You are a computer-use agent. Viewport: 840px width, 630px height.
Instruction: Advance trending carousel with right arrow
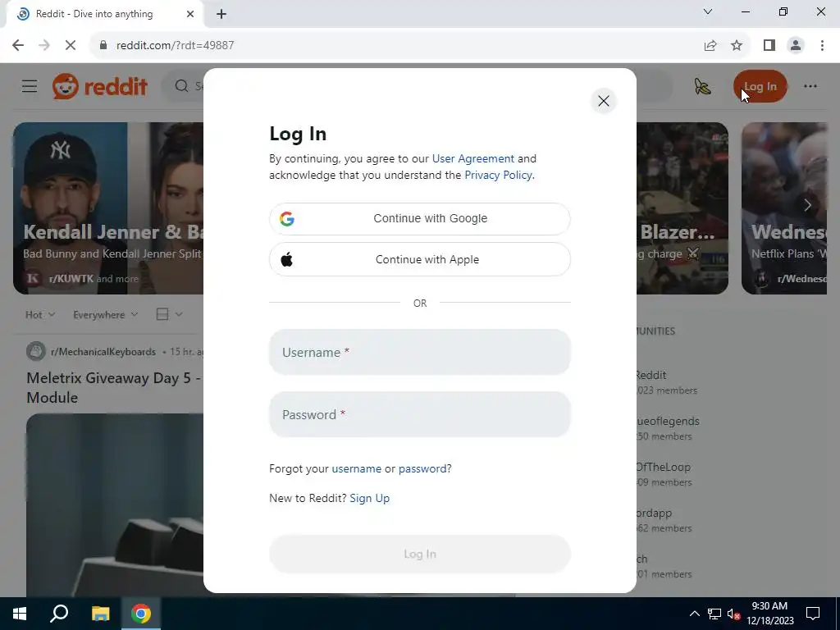pos(807,204)
